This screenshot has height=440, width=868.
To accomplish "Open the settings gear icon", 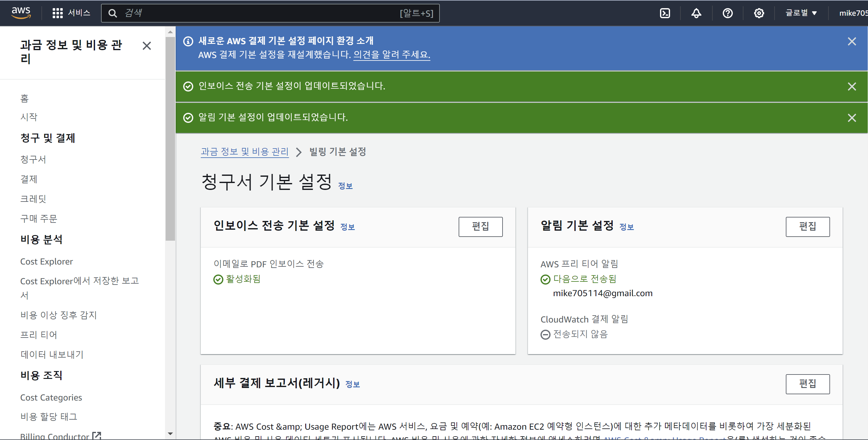I will click(759, 13).
